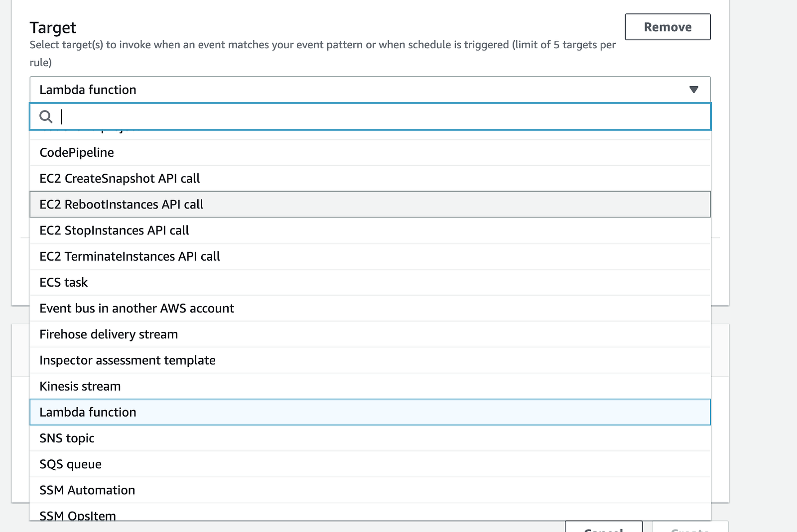
Task: Pick SSM OpsItem target option
Action: (x=78, y=515)
